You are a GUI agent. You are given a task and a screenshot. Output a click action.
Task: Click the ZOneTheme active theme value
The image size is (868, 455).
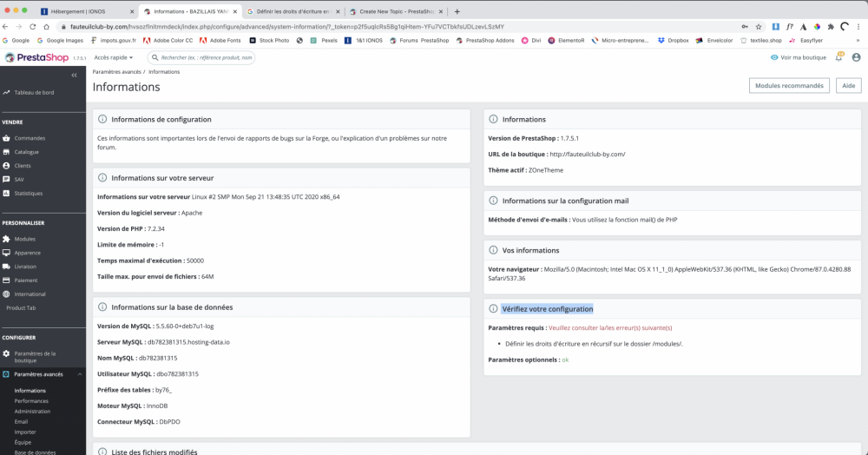546,170
